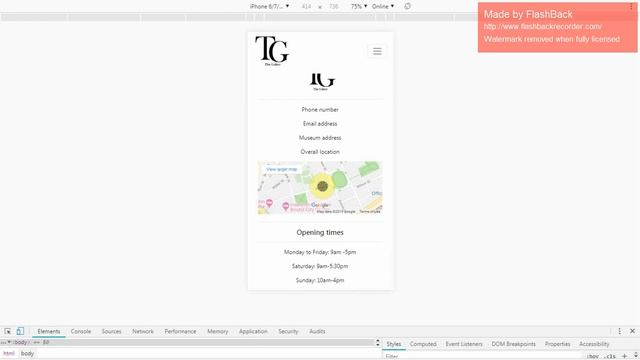This screenshot has width=640, height=360.
Task: Toggle the :hov element state button
Action: (593, 356)
